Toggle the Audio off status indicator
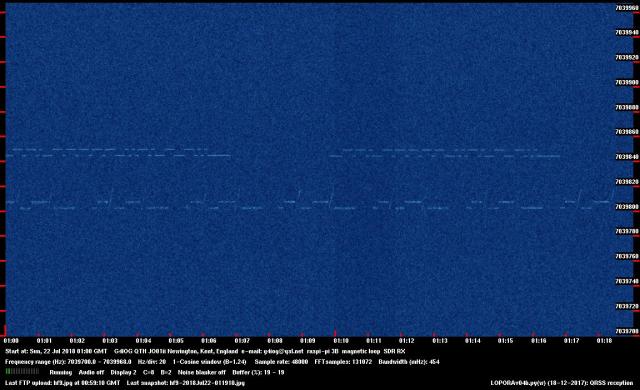The height and width of the screenshot is (390, 640). click(x=91, y=372)
